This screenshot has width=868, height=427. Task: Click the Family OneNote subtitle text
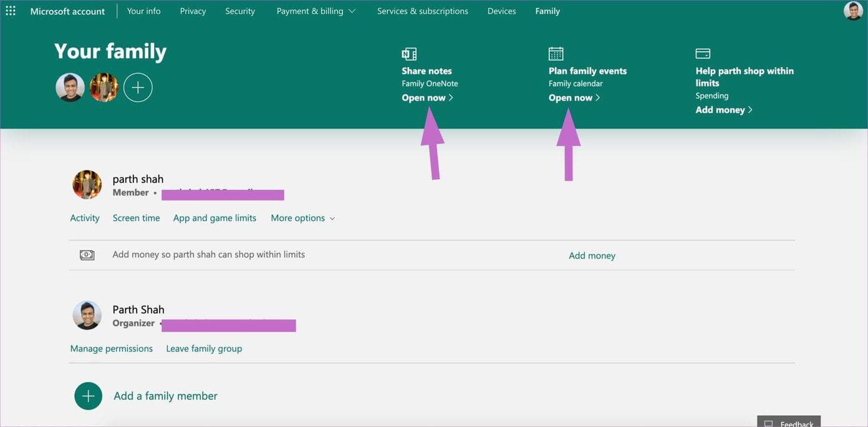point(430,84)
